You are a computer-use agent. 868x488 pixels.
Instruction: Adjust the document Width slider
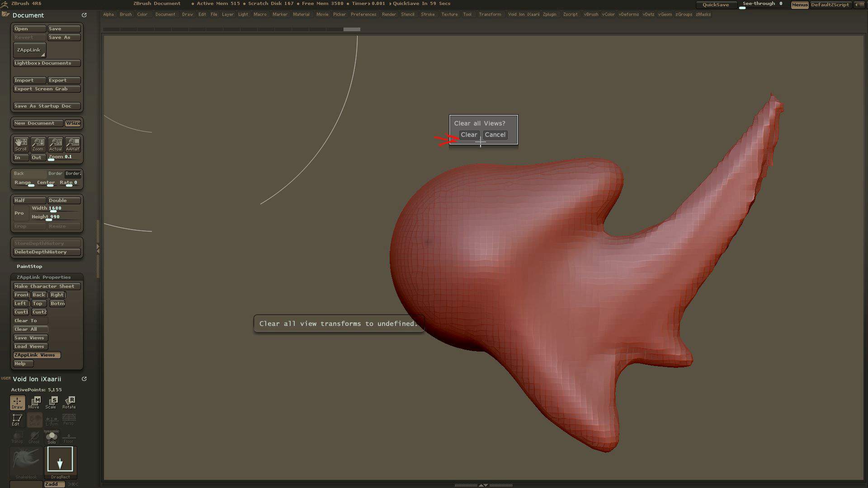[x=56, y=209]
